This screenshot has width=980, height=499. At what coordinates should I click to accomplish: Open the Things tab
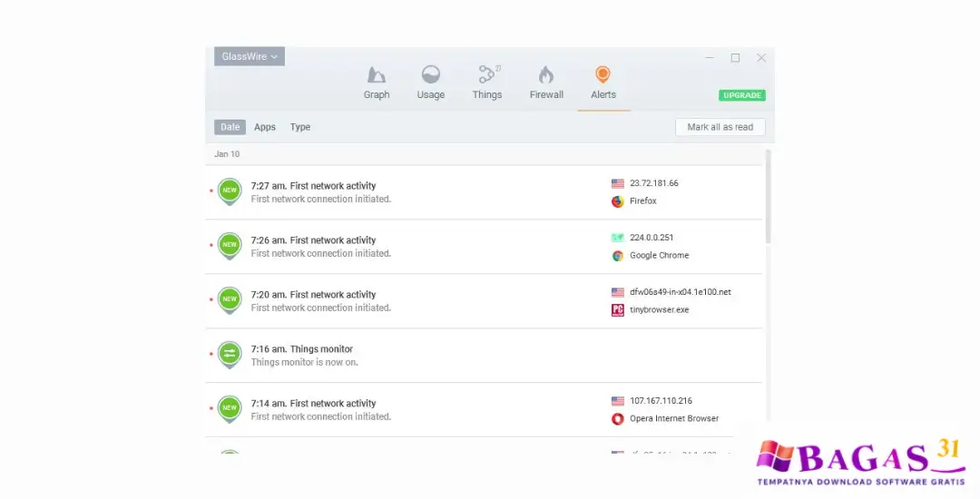(x=487, y=83)
